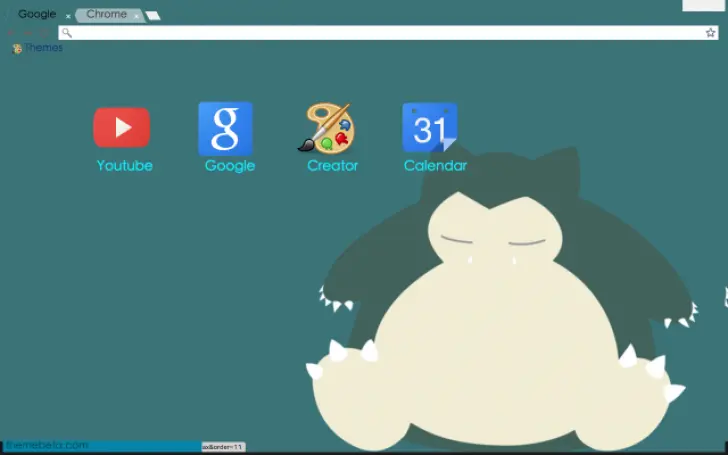Click inside the address bar field
This screenshot has height=455, width=728.
(x=380, y=33)
